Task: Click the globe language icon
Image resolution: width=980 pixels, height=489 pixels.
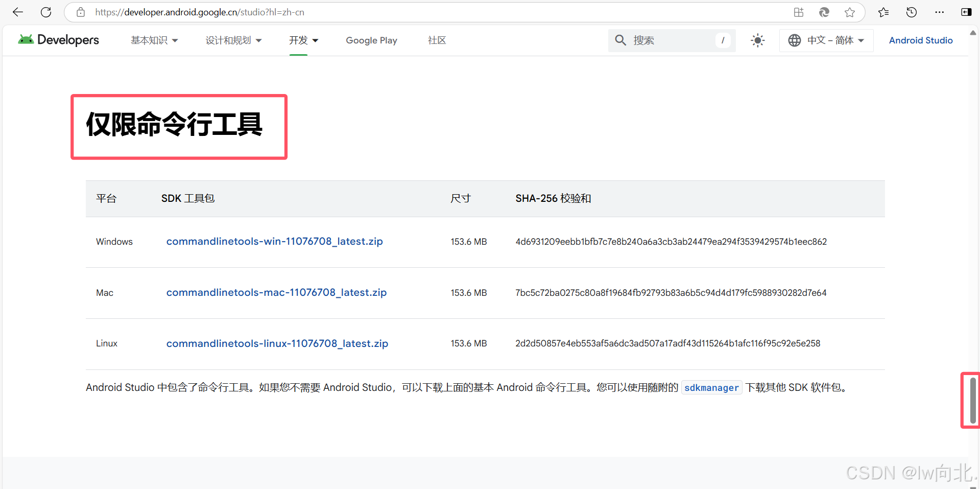Action: click(x=795, y=40)
